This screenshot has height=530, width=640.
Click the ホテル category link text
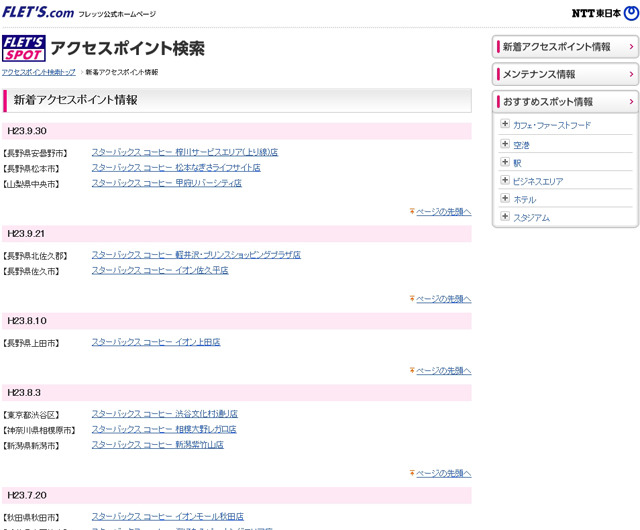pos(524,200)
